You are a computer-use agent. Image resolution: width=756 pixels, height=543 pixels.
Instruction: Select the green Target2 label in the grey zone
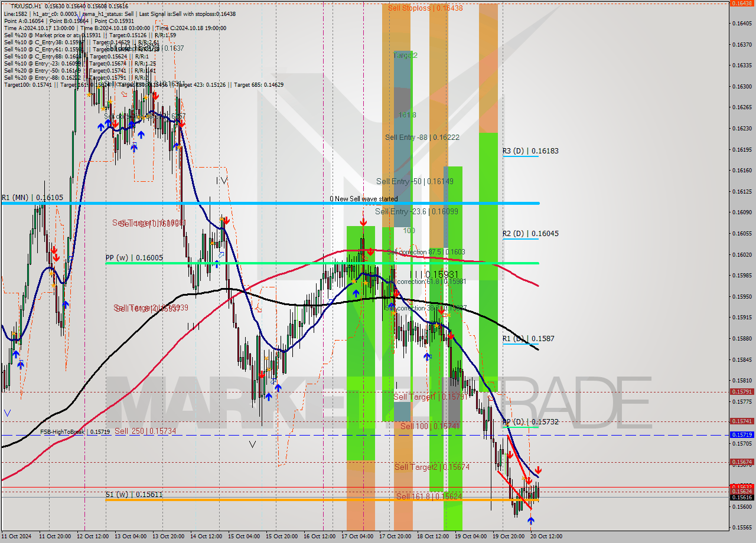405,55
